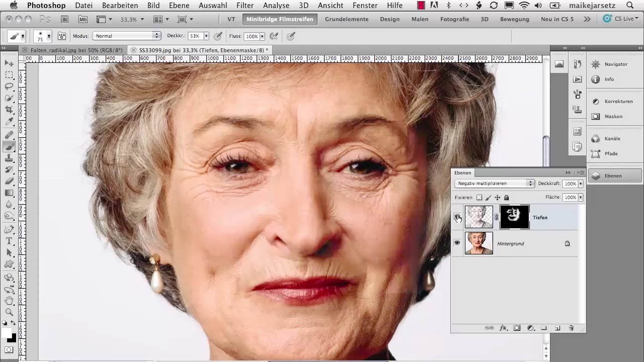644x362 pixels.
Task: Click the add layer style fx icon
Action: [503, 328]
